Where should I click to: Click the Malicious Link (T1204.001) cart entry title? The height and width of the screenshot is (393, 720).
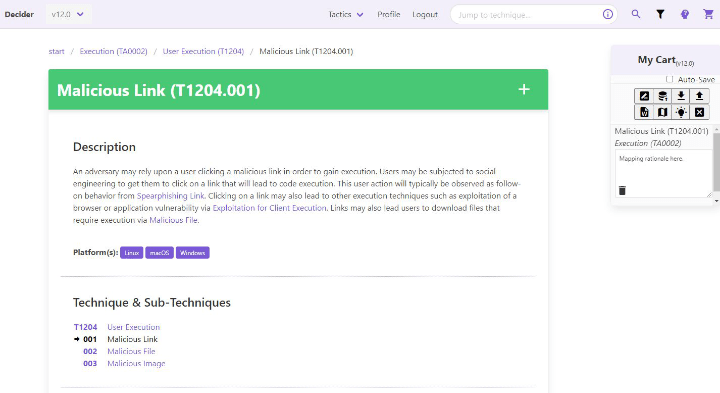point(661,131)
